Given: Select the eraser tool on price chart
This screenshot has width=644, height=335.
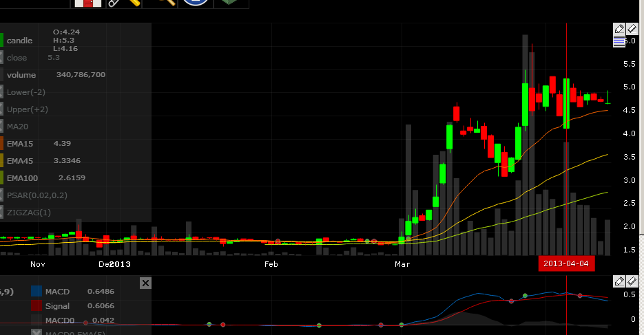Looking at the screenshot, I should [x=632, y=29].
